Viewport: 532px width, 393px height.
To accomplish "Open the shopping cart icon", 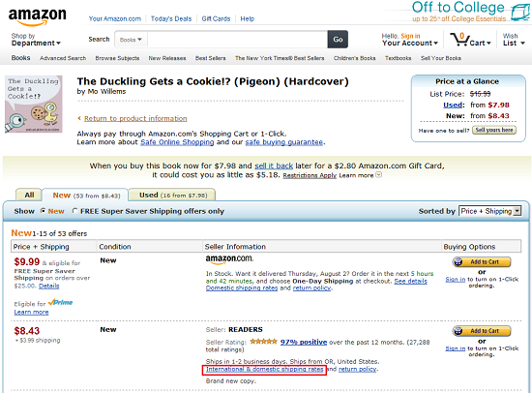I will (459, 40).
